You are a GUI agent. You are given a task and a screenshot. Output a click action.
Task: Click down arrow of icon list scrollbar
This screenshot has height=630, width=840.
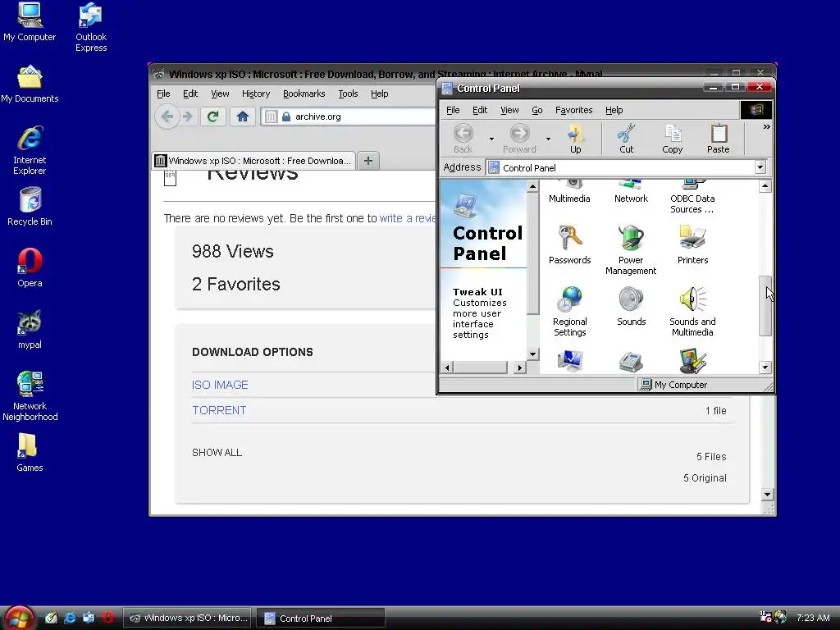click(x=765, y=367)
